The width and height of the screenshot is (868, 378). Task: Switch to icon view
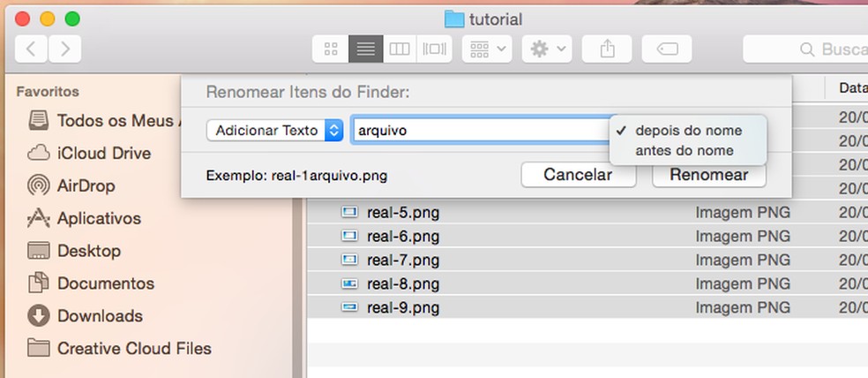(x=331, y=49)
